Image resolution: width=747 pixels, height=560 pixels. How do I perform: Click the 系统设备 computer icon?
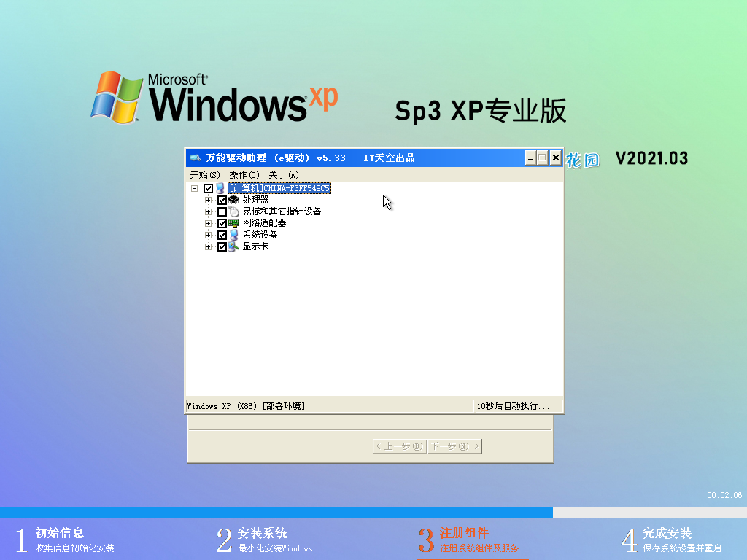click(233, 235)
